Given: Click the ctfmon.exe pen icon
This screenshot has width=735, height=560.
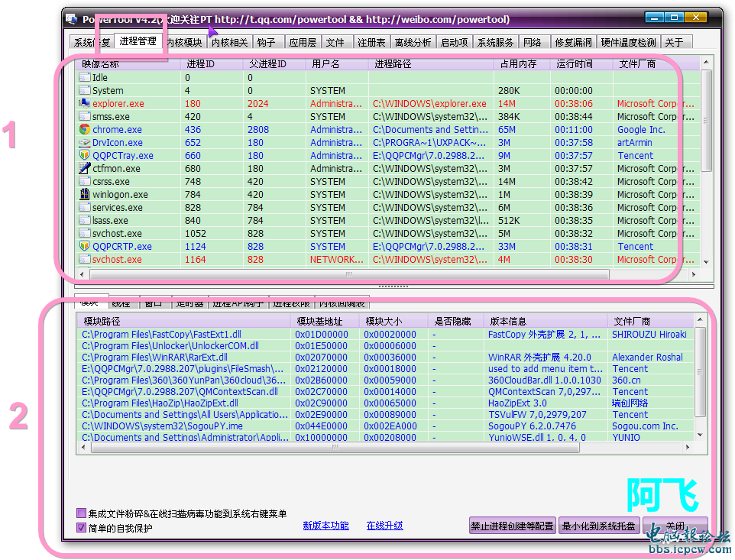Looking at the screenshot, I should (84, 168).
